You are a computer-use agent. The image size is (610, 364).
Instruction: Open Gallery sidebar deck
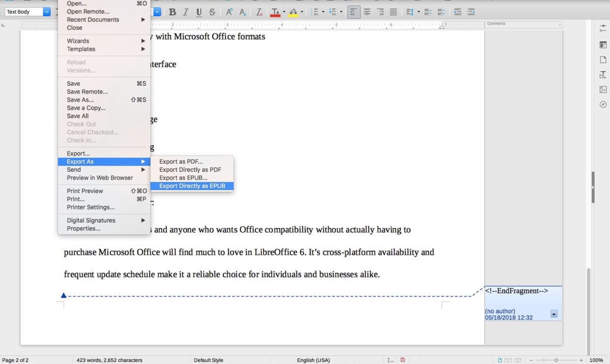click(603, 89)
